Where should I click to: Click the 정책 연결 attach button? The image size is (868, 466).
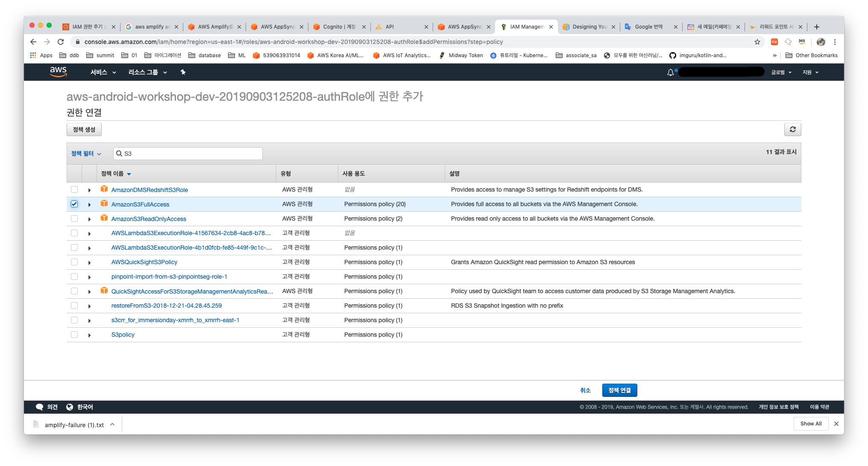619,390
